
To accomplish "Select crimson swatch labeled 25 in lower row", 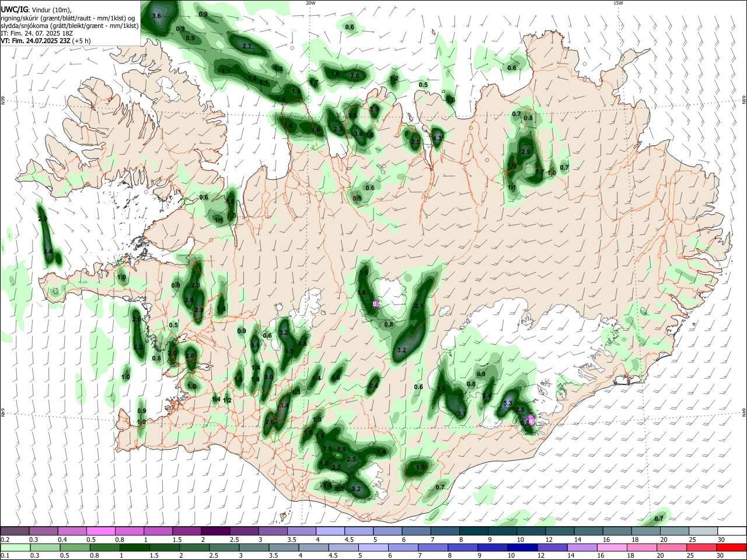I will point(701,548).
